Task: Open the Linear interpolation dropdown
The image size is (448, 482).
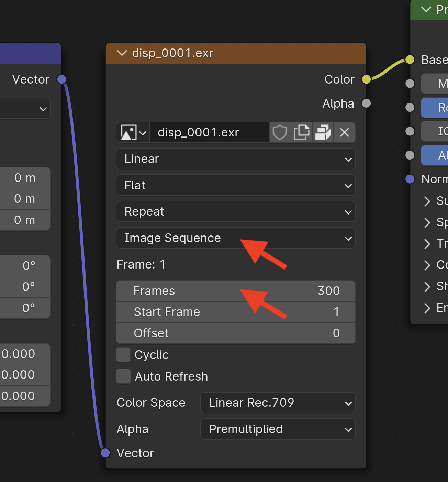Action: [236, 159]
